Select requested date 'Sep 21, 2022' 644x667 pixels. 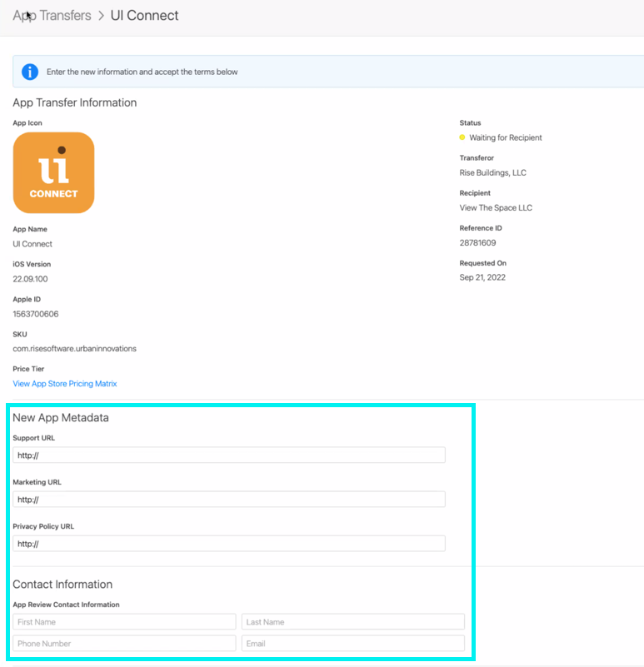coord(482,278)
